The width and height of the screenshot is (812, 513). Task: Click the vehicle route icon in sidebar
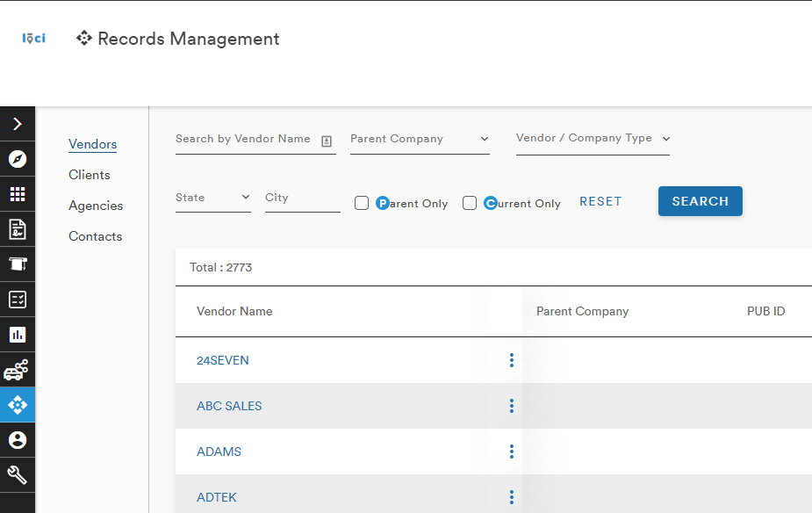pyautogui.click(x=17, y=370)
